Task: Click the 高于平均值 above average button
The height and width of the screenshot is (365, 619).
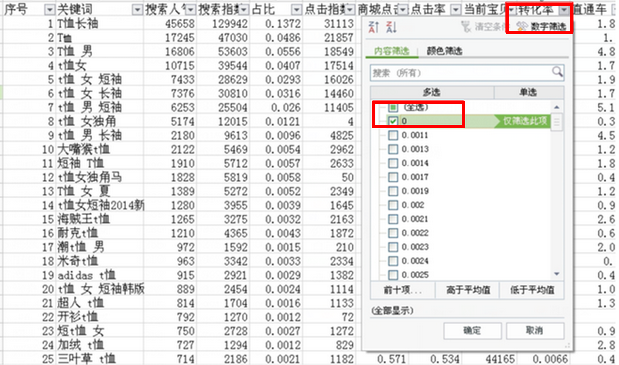Action: (x=468, y=290)
